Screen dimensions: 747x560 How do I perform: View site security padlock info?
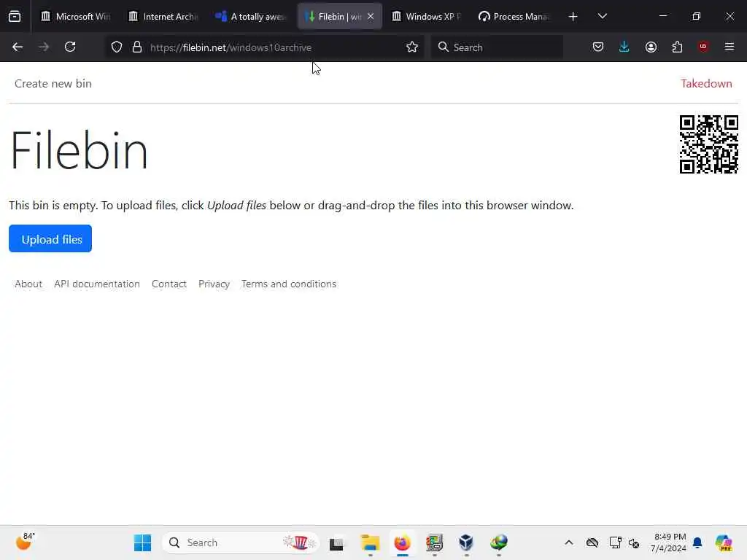pos(137,47)
